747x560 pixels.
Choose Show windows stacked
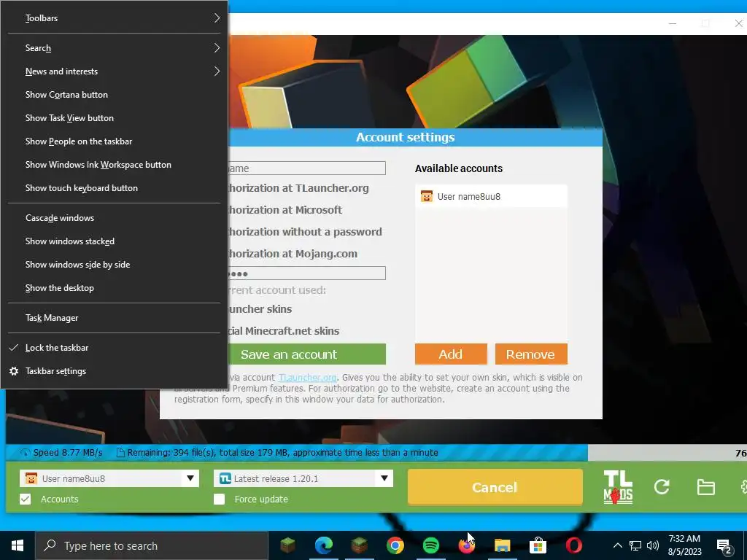click(x=115, y=241)
